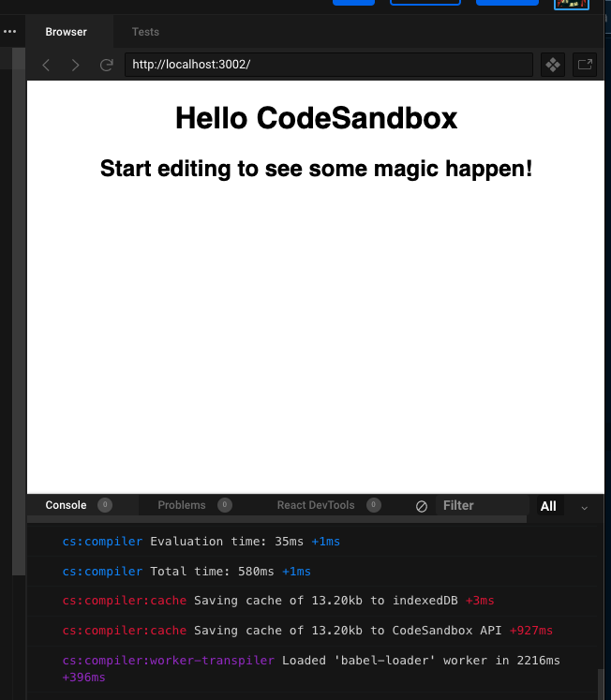The width and height of the screenshot is (611, 700).
Task: Go back in the preview browser
Action: tap(46, 66)
